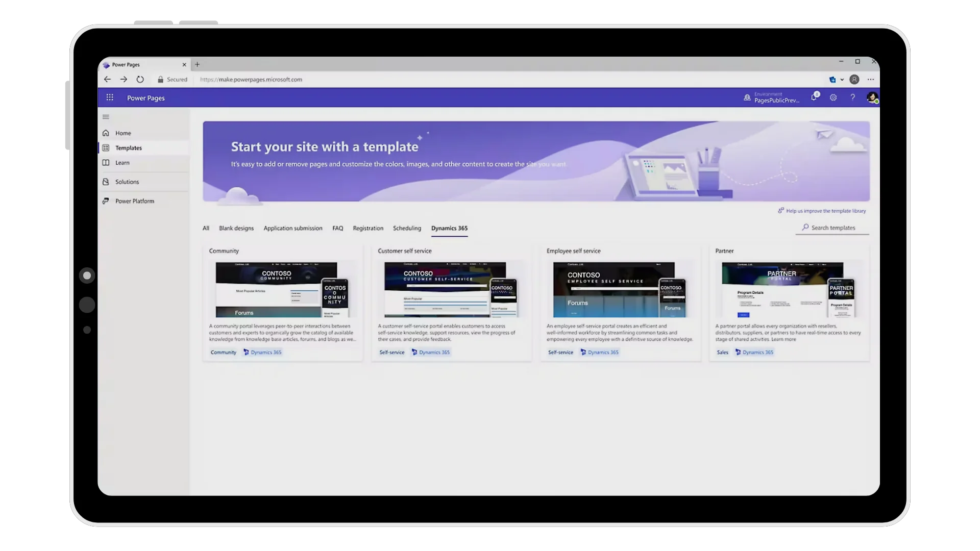Screen dimensions: 980x551
Task: Expand the extension dropdown arrow
Action: (x=842, y=80)
